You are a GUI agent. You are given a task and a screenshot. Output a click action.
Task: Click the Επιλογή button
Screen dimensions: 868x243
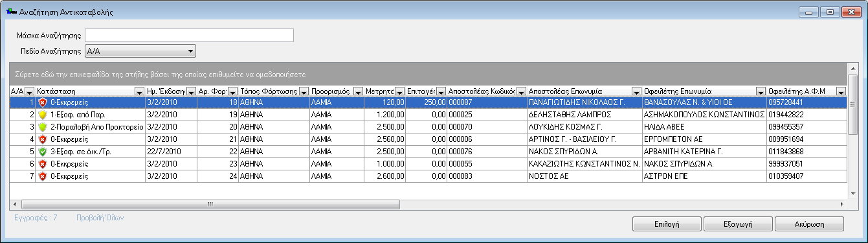pos(666,224)
